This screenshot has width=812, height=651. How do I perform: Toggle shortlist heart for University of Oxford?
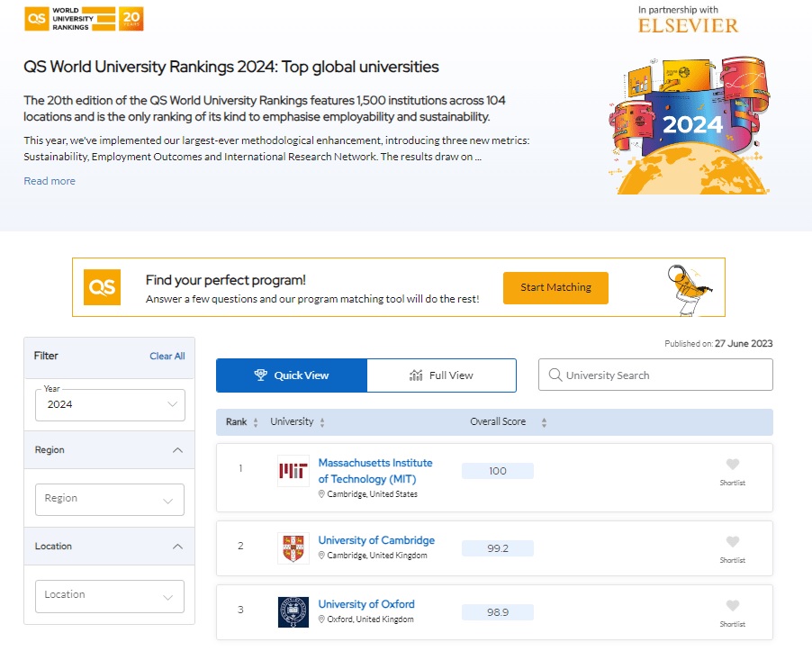[732, 606]
